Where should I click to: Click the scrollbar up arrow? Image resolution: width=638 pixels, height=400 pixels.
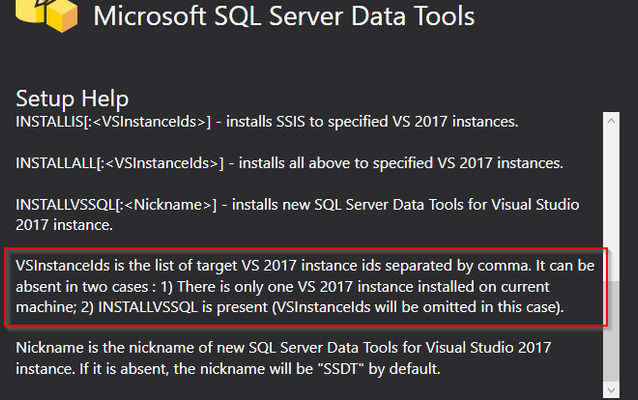(x=611, y=121)
